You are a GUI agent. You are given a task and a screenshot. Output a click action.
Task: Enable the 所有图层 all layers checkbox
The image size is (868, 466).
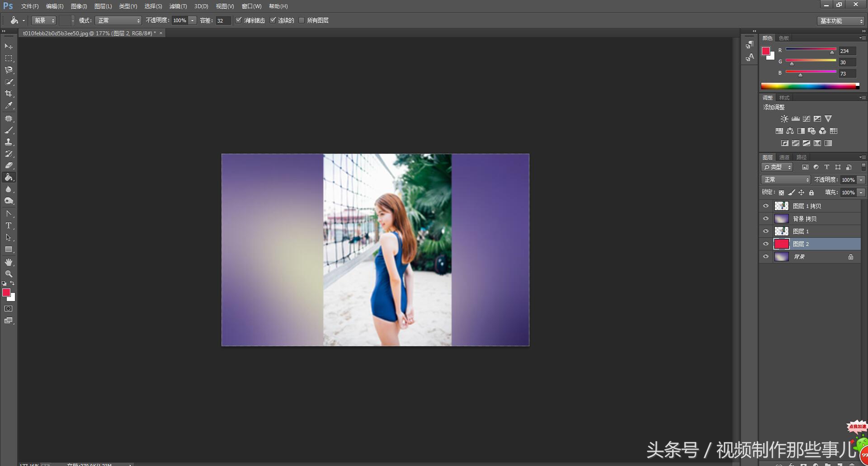tap(302, 20)
